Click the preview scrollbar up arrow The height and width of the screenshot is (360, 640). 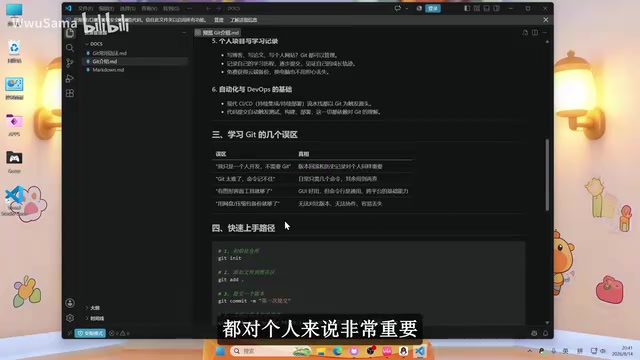click(x=547, y=42)
